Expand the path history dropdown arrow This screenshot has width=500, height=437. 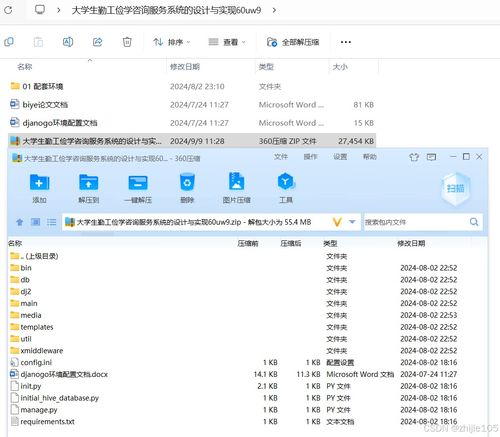[x=352, y=222]
